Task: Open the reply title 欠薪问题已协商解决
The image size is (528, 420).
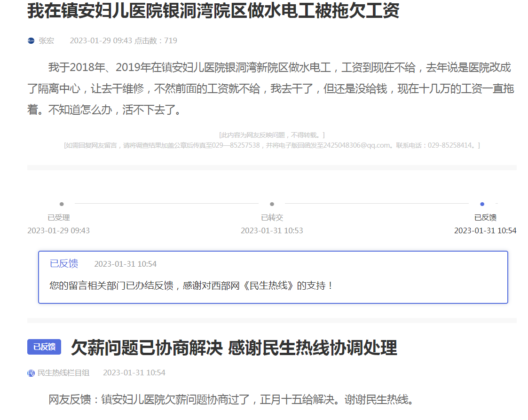Action: tap(234, 348)
